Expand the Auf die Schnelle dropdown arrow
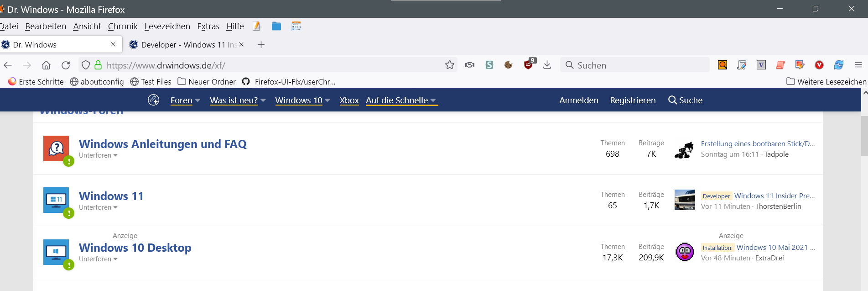Image resolution: width=868 pixels, height=291 pixels. [x=433, y=101]
